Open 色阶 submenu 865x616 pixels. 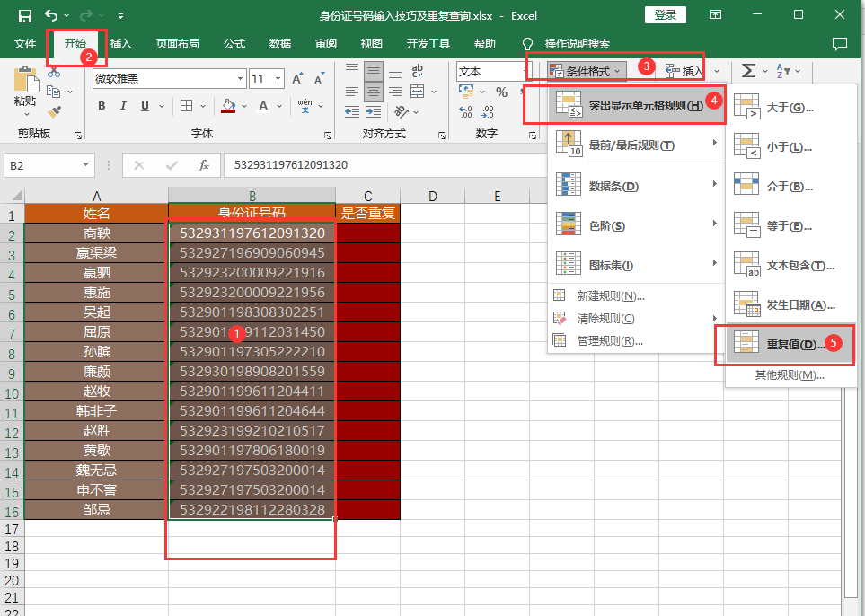click(x=637, y=225)
